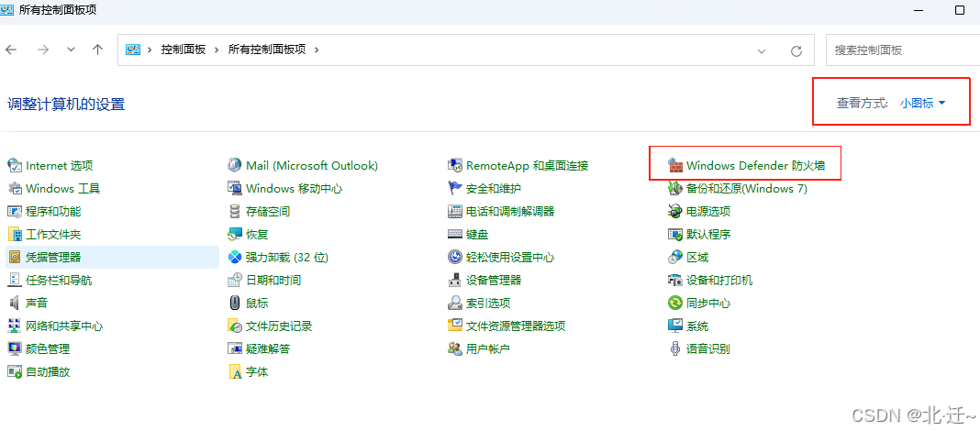The height and width of the screenshot is (431, 980).
Task: Open Windows Defender 防火墙 link
Action: click(755, 166)
